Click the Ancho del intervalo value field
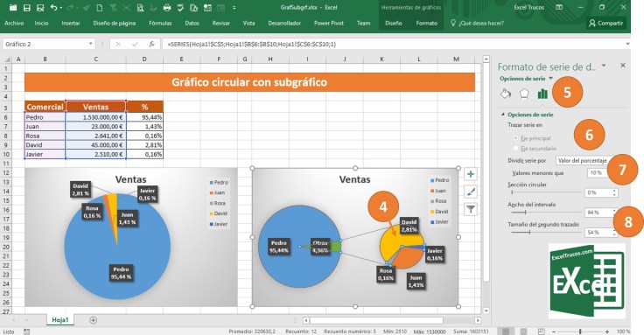This screenshot has width=644, height=335. tap(598, 213)
